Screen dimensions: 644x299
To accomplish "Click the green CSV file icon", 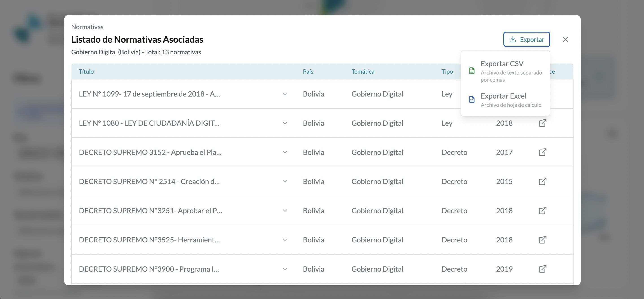I will 472,71.
